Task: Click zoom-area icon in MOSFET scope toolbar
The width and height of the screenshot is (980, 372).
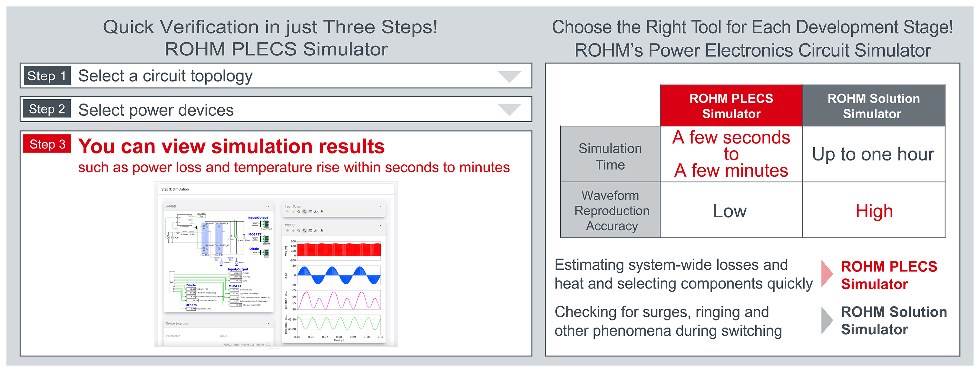Action: [x=305, y=230]
